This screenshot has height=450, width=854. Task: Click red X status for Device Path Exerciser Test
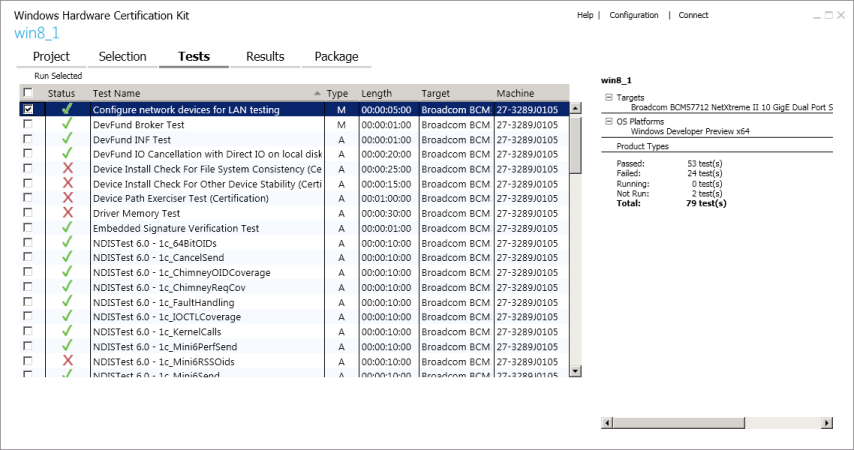point(67,198)
